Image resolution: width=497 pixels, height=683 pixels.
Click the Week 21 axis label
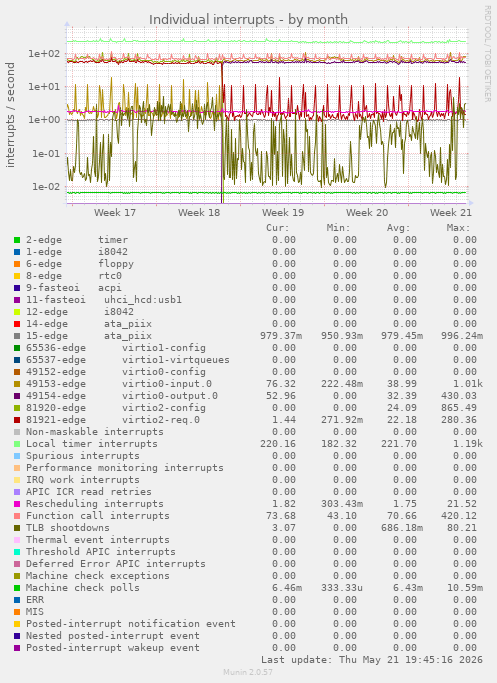(451, 213)
